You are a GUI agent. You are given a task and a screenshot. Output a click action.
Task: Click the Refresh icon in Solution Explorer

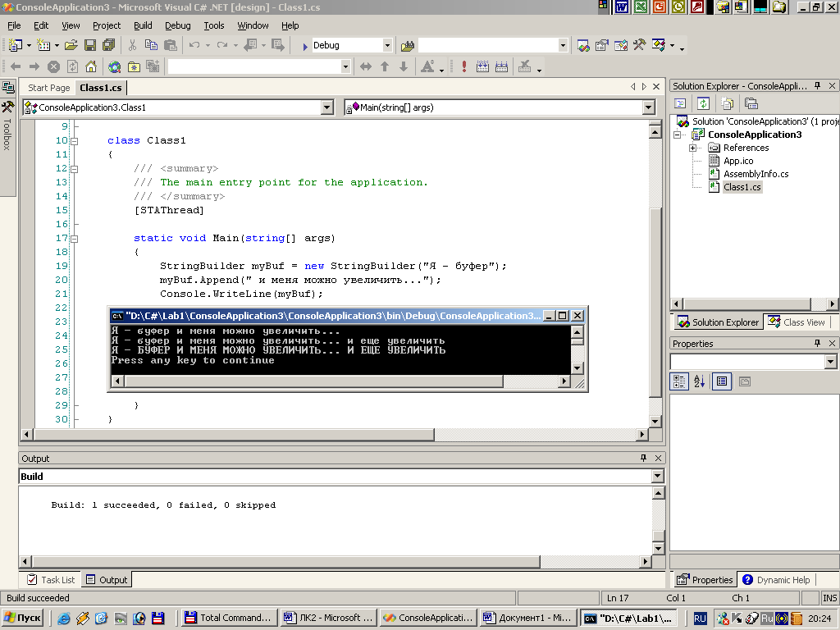pyautogui.click(x=703, y=103)
